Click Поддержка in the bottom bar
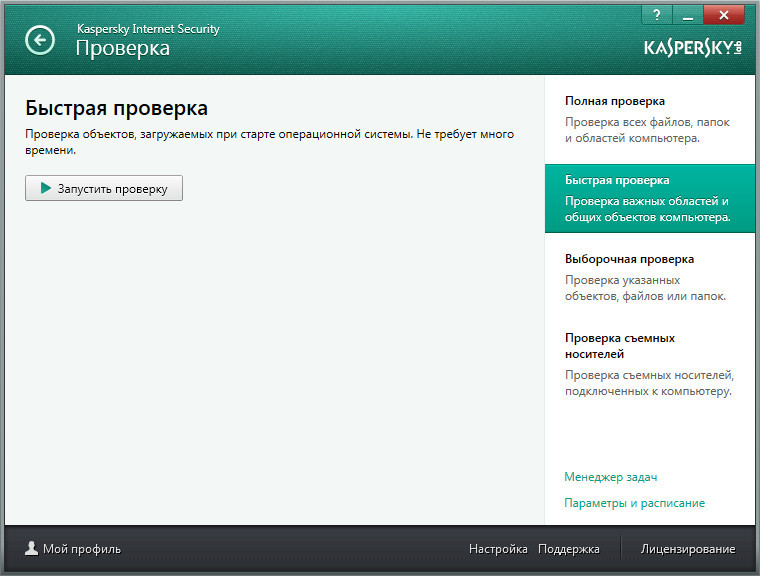 point(568,549)
